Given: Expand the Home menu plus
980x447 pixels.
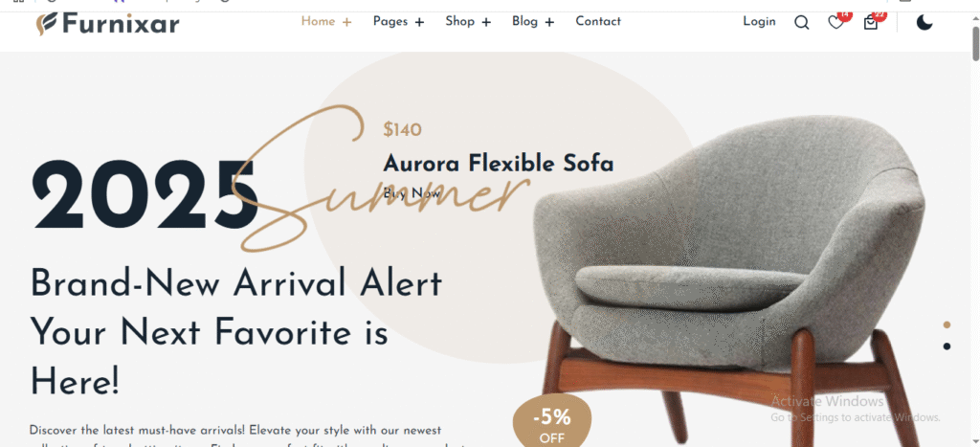Looking at the screenshot, I should pos(346,22).
